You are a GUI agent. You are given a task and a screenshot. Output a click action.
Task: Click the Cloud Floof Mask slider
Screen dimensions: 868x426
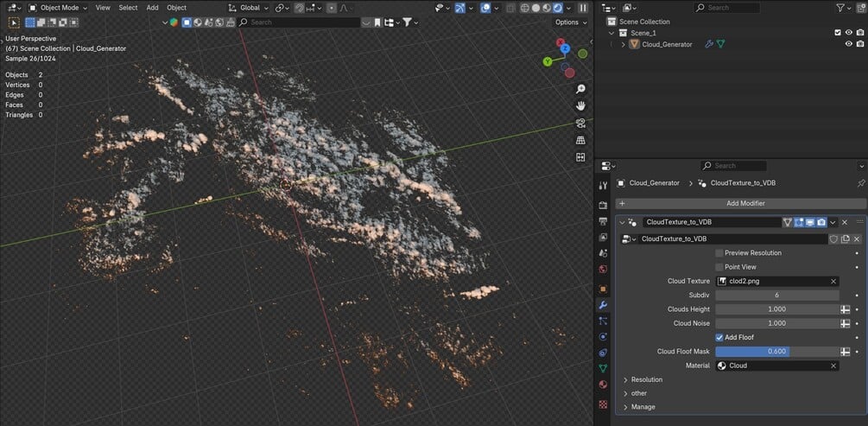777,352
